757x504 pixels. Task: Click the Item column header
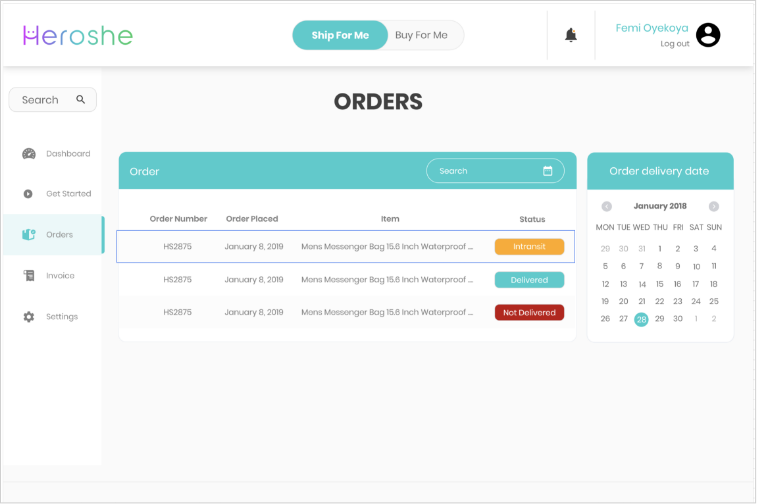(390, 219)
